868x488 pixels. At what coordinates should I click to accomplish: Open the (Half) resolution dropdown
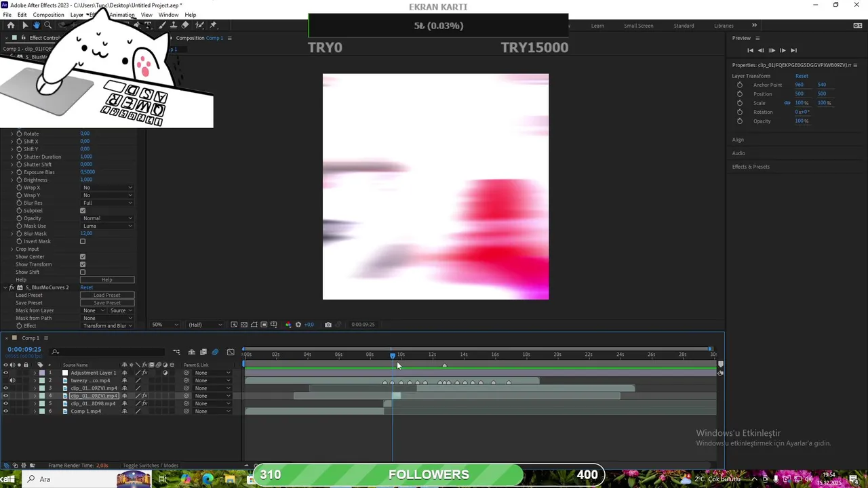[204, 325]
